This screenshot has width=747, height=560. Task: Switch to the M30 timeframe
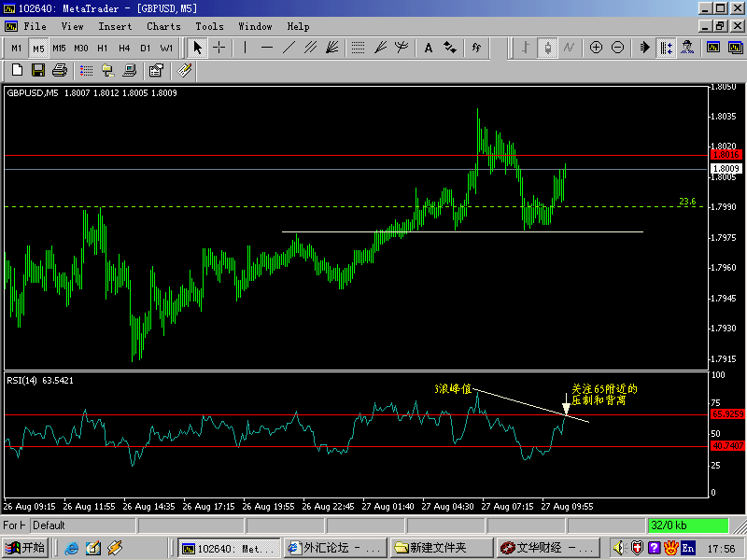[81, 49]
